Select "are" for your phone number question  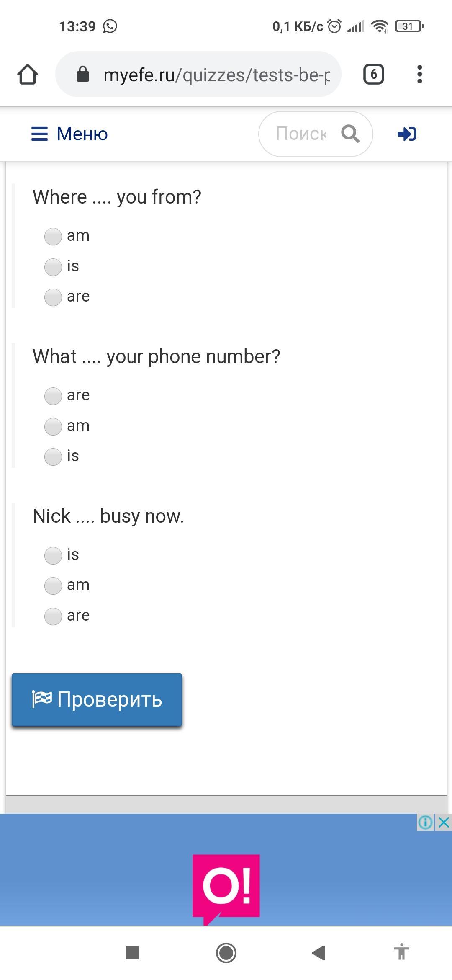(53, 396)
